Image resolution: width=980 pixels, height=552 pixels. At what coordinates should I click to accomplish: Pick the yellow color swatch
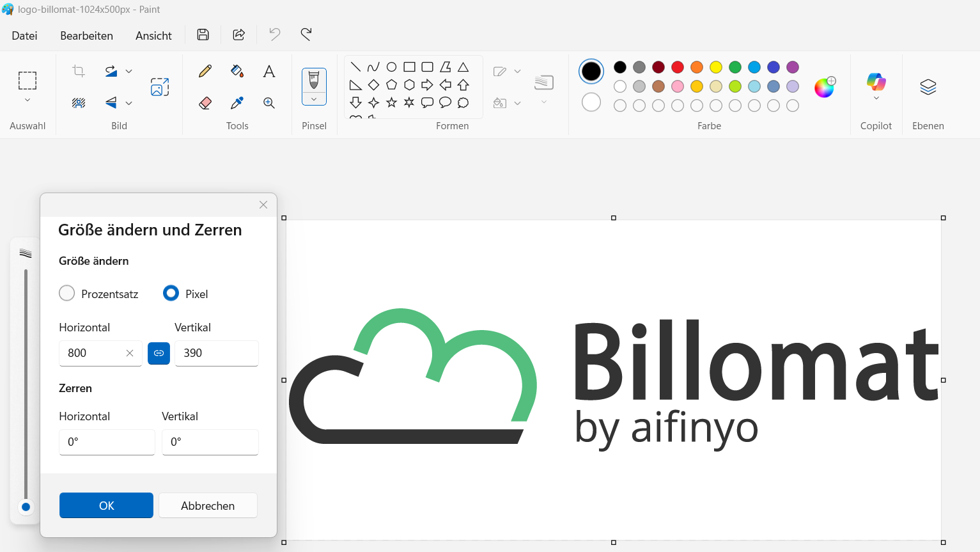[x=716, y=67]
